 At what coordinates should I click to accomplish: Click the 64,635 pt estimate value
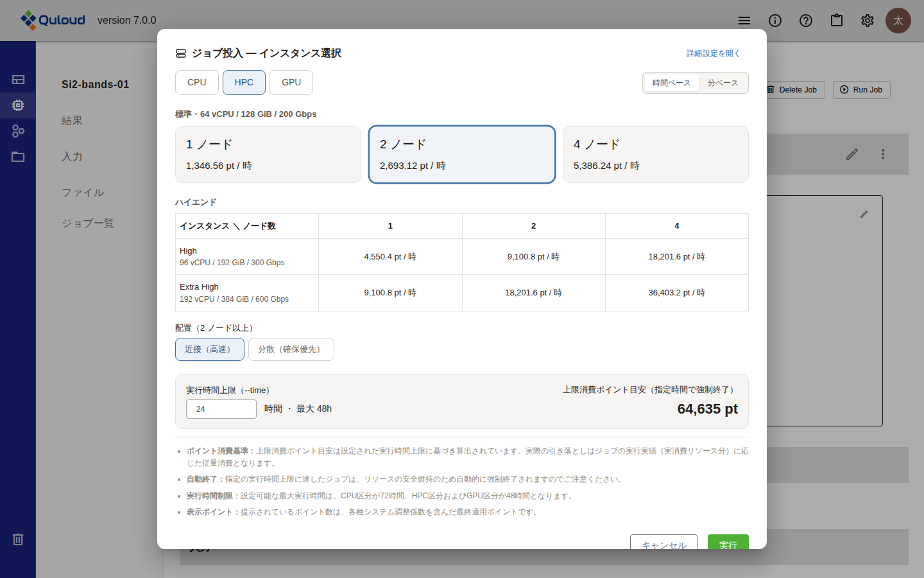[x=708, y=409]
